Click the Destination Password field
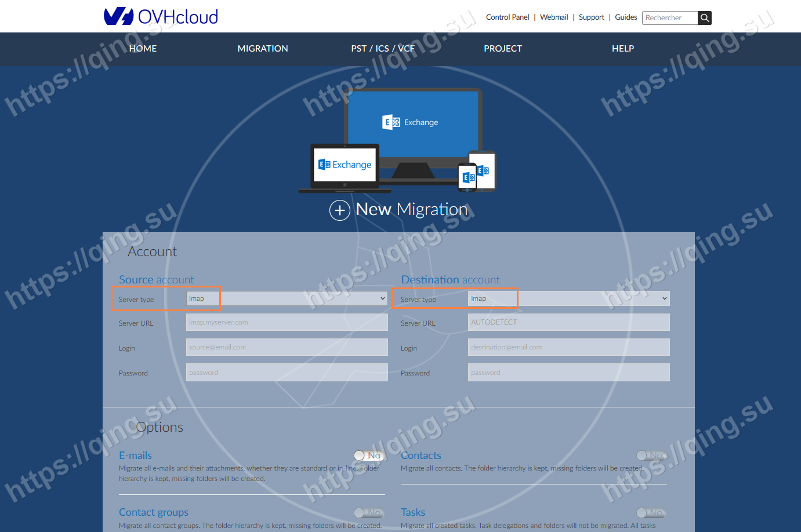Screen dimensions: 801x532 [x=569, y=372]
